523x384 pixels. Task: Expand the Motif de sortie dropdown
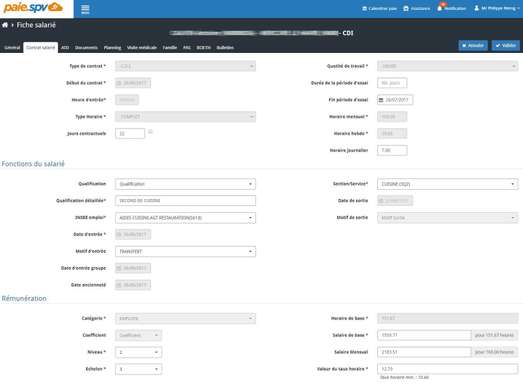(x=448, y=218)
